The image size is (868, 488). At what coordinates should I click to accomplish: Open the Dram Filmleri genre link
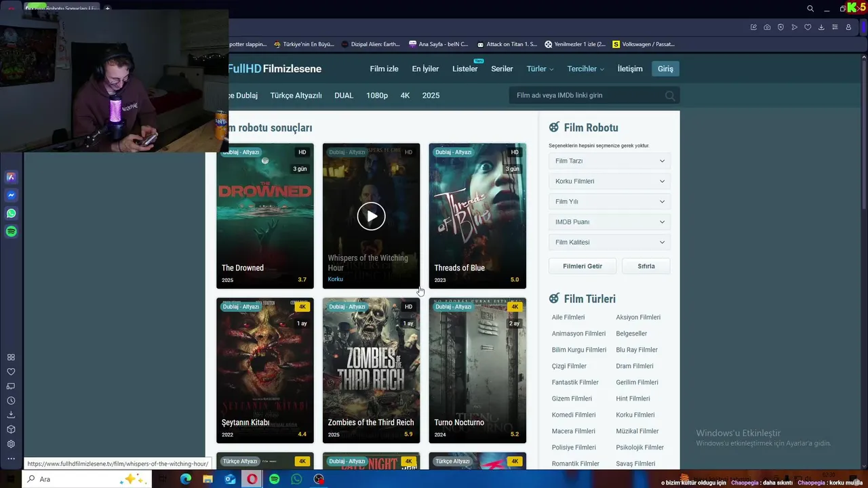[635, 366]
